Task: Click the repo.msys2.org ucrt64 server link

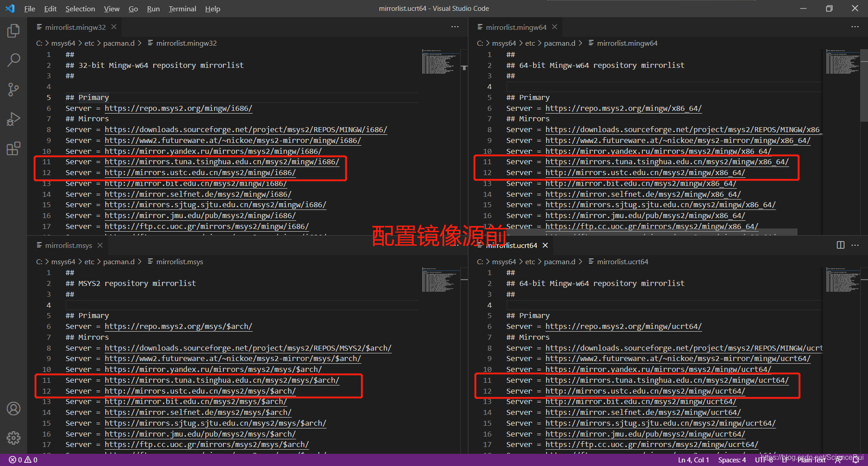Action: point(623,327)
